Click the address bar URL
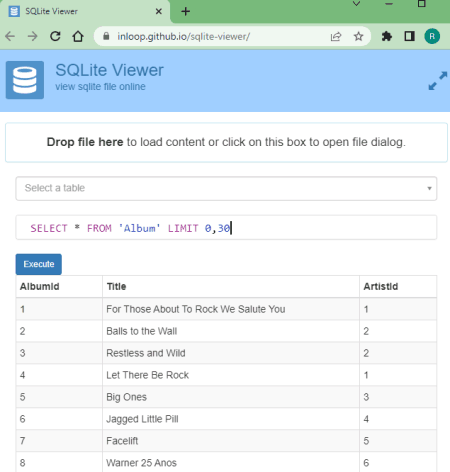 click(183, 36)
